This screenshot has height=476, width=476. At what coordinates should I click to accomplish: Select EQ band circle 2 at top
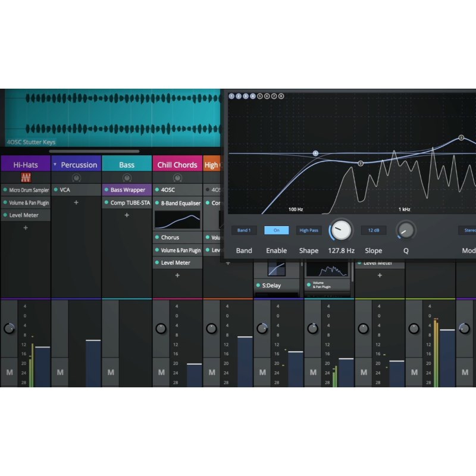coord(239,96)
